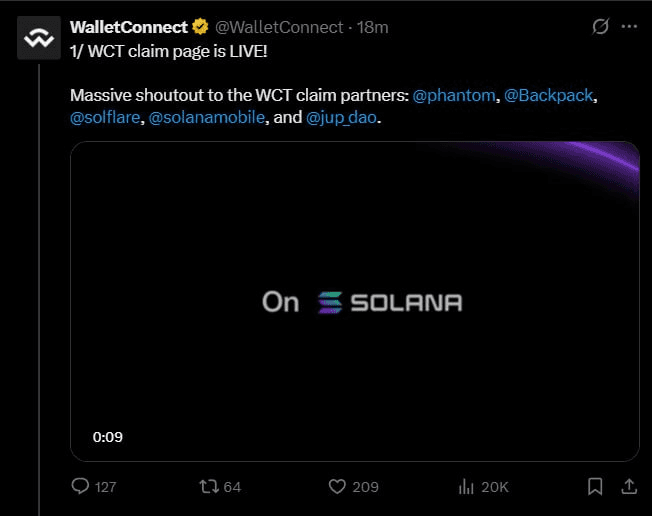Viewport: 652px width, 516px height.
Task: View post analytics bar-chart icon
Action: point(466,486)
